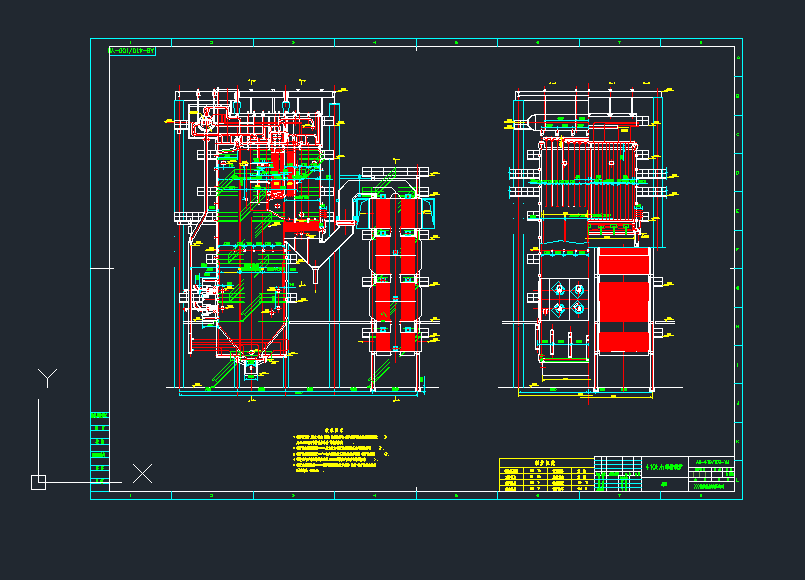Click the company name cell in title block
Screen dimensions: 805x580
pyautogui.click(x=713, y=485)
